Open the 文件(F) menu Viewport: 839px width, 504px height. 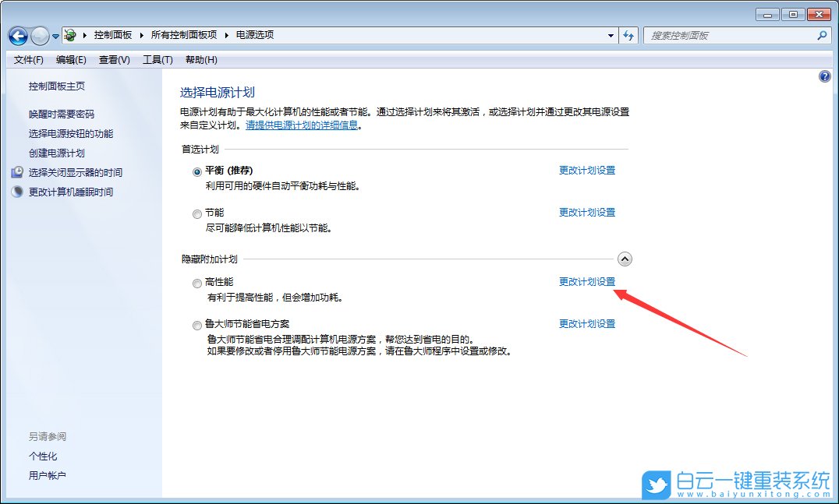28,59
